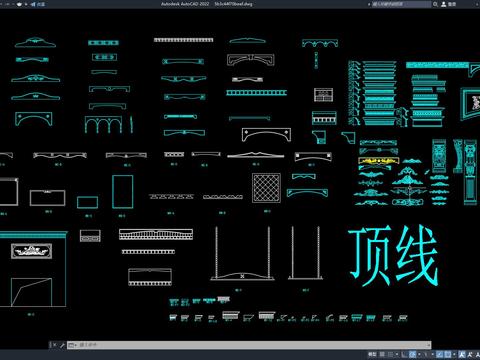The height and width of the screenshot is (360, 480).
Task: Click the sign-in text beside user icon
Action: click(452, 4)
